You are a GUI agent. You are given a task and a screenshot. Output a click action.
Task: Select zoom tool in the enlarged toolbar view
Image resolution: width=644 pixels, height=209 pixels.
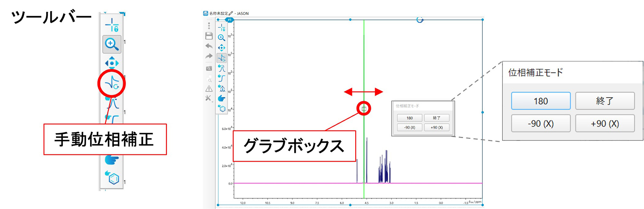pos(112,44)
